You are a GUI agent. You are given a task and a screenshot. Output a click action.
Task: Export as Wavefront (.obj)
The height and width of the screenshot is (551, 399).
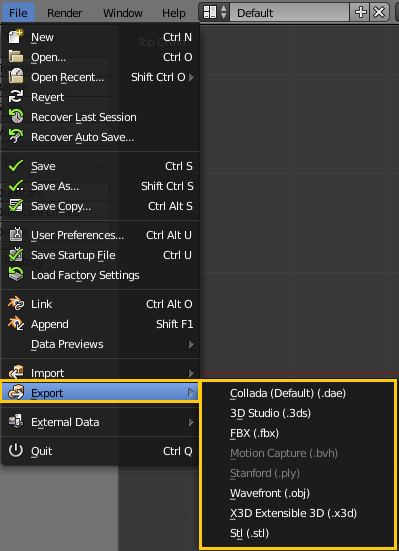pyautogui.click(x=270, y=493)
